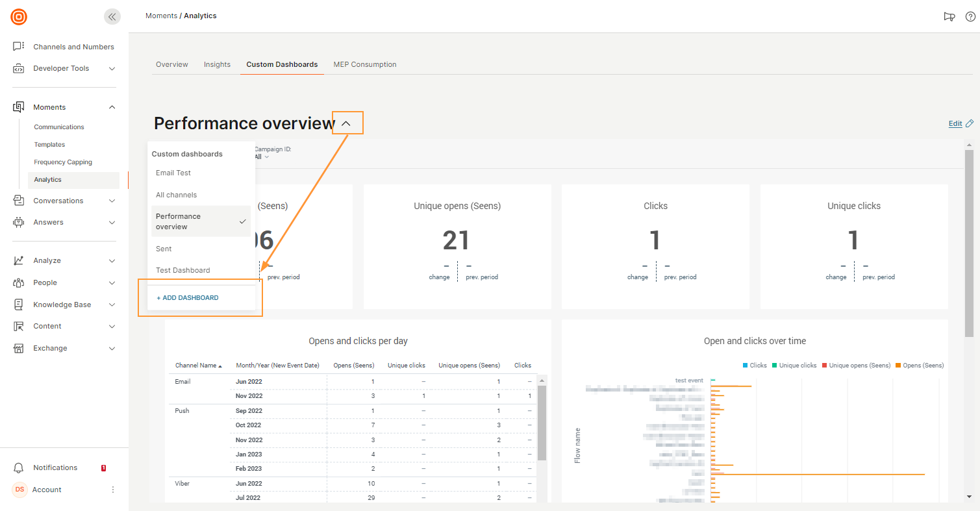Click the Add Dashboard button
980x511 pixels.
[188, 297]
